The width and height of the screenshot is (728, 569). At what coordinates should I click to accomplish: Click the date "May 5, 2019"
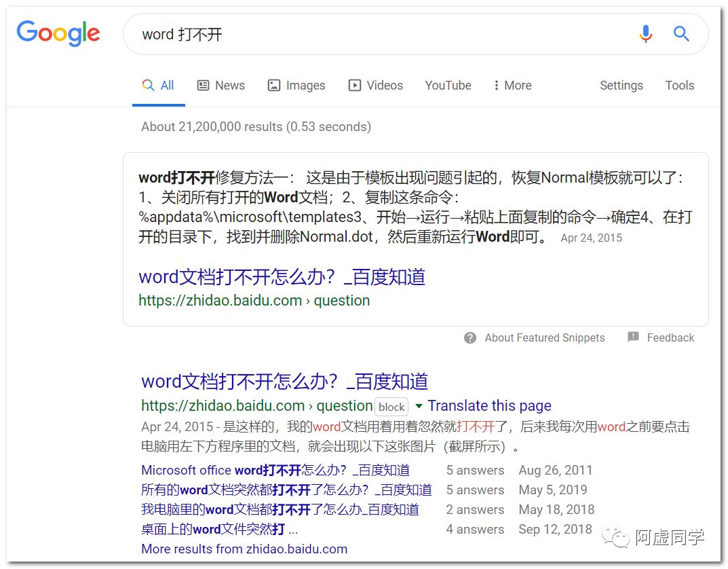click(x=553, y=490)
